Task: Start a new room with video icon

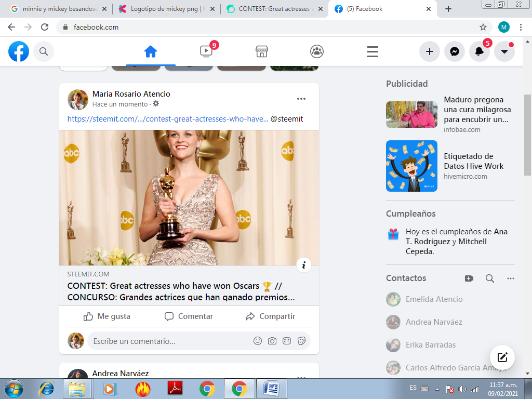Action: (469, 278)
